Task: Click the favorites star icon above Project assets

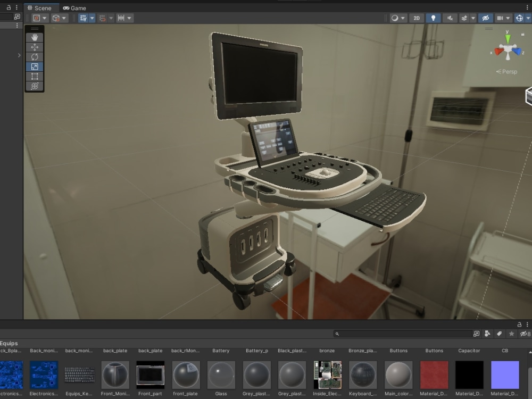Action: [x=512, y=332]
